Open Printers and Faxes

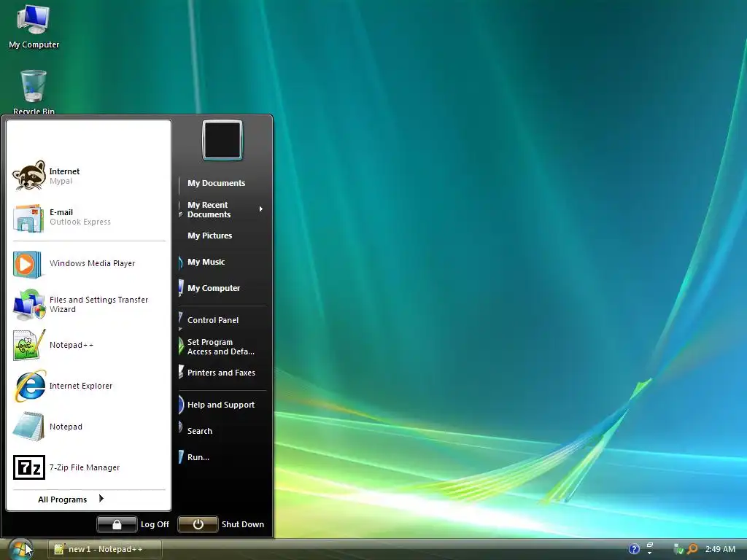(222, 373)
